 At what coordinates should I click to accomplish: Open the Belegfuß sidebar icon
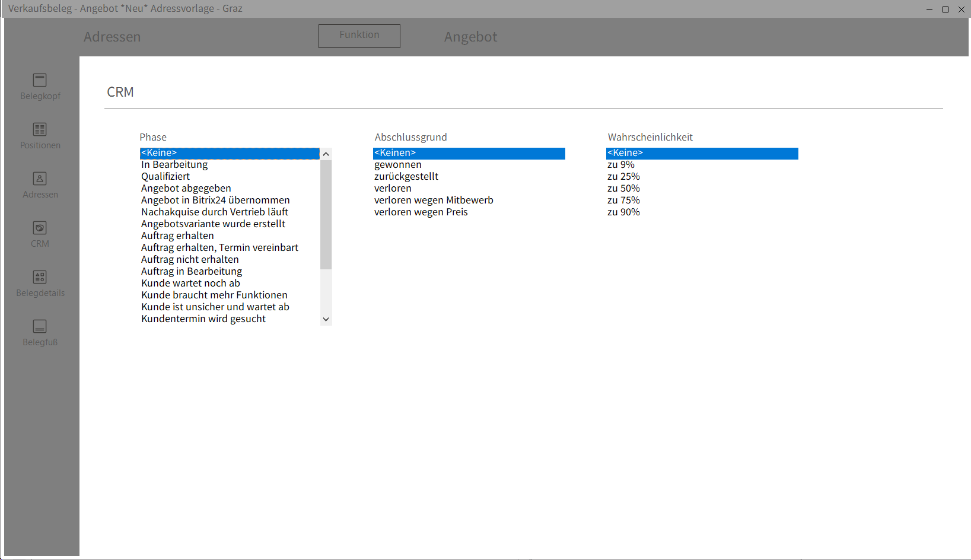40,326
